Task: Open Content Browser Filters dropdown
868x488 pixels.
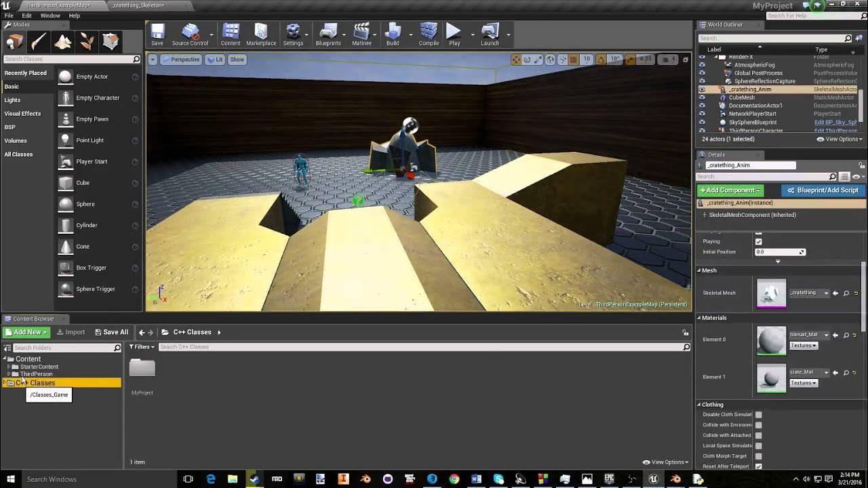Action: click(141, 347)
